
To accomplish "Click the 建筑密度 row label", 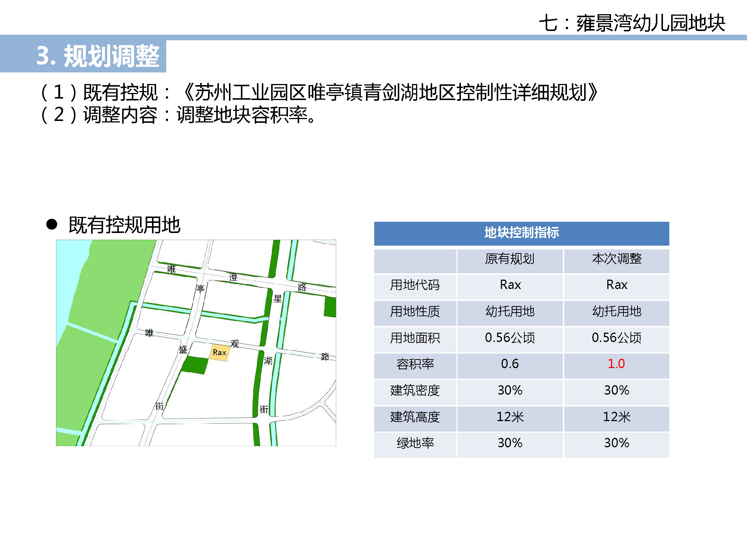I will tap(415, 391).
